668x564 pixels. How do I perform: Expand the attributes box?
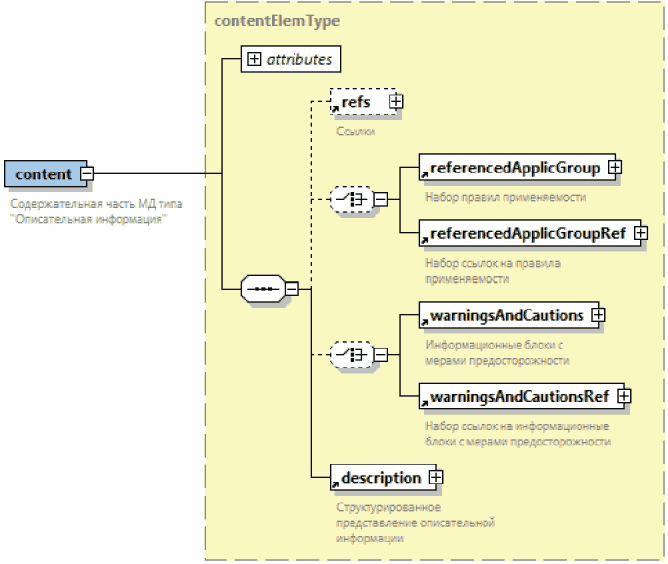(x=254, y=59)
